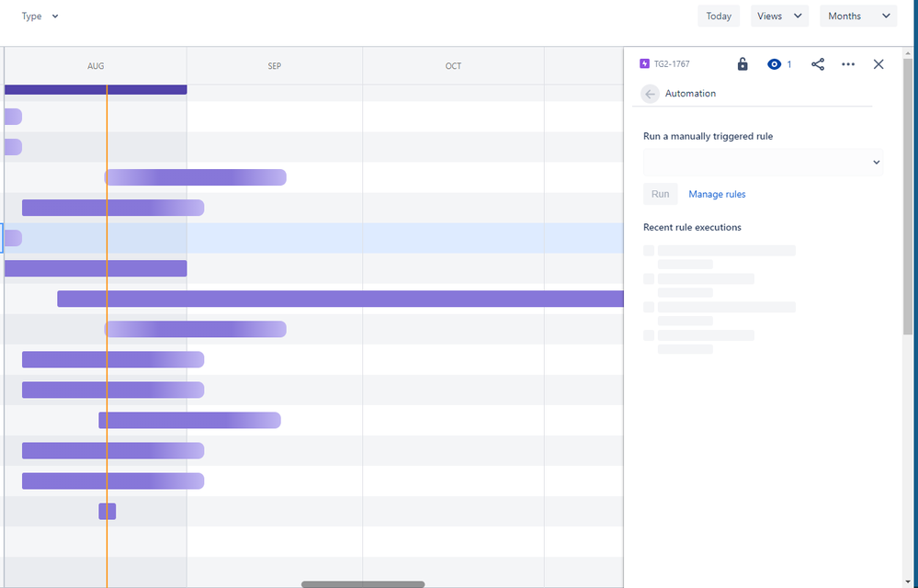Click the watcher count badge showing 1
This screenshot has width=918, height=588.
pos(788,63)
